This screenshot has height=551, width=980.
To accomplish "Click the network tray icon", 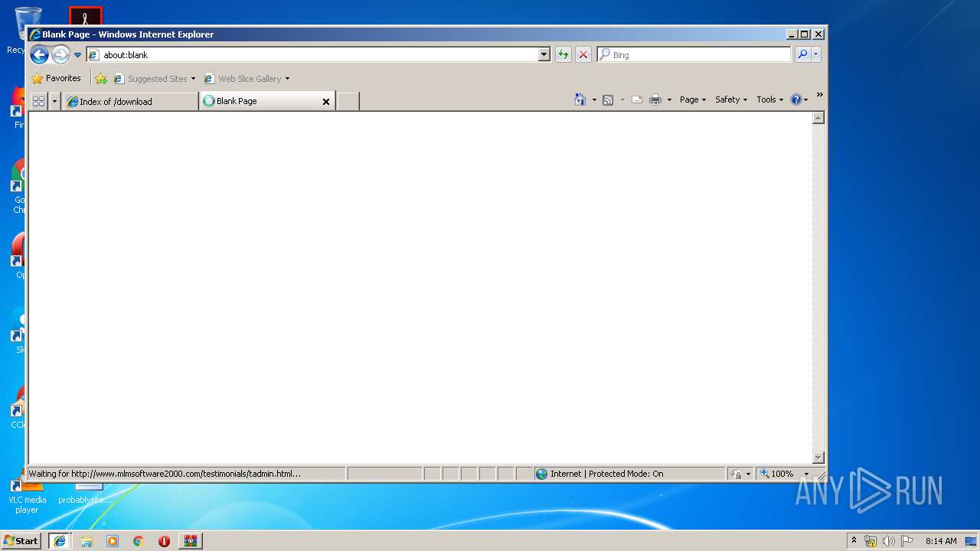I will tap(871, 541).
